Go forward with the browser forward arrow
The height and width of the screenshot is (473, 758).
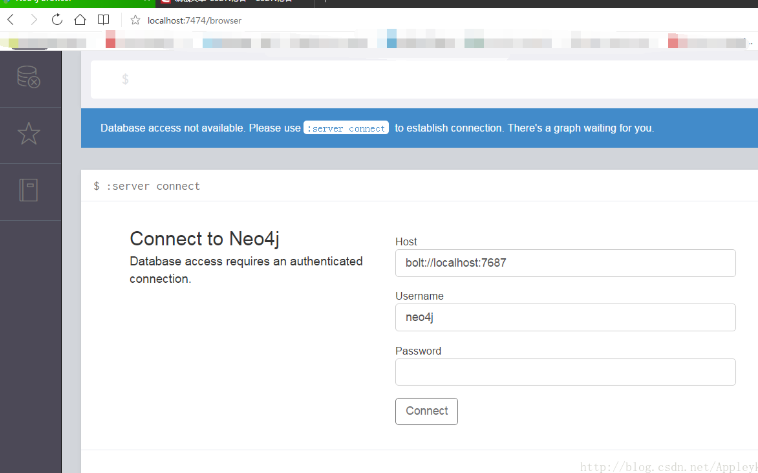[x=33, y=20]
